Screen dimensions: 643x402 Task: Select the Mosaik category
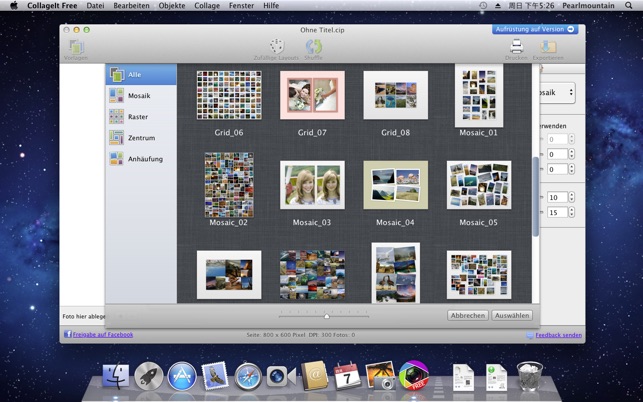pos(141,96)
